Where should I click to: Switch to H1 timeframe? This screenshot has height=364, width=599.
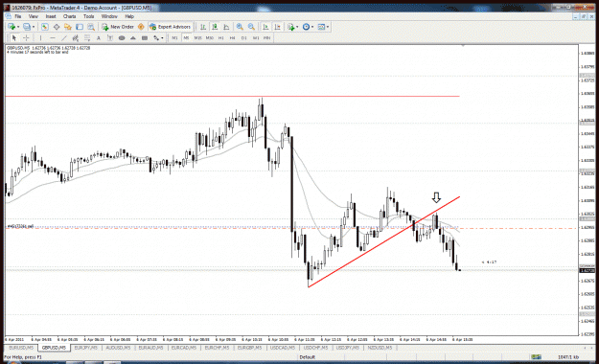point(220,37)
